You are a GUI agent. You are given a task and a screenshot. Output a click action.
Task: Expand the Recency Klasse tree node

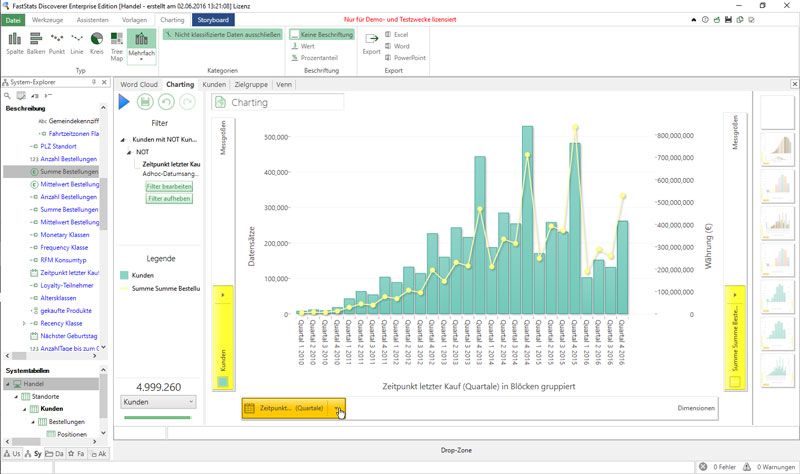pyautogui.click(x=24, y=324)
